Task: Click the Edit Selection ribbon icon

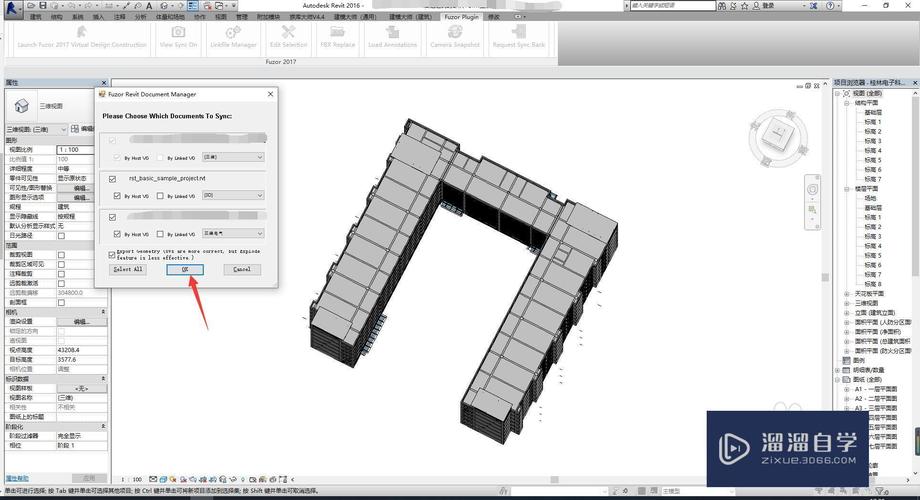Action: click(288, 37)
